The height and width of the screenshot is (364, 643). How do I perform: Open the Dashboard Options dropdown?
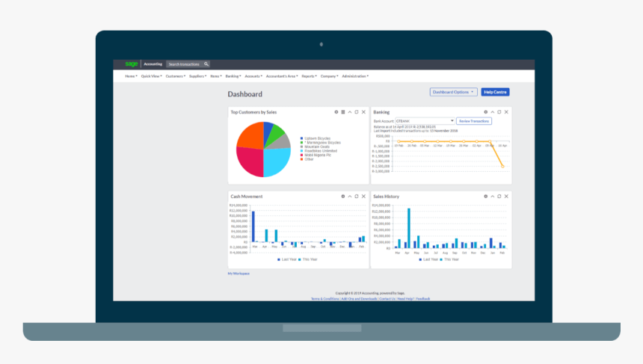pyautogui.click(x=453, y=92)
